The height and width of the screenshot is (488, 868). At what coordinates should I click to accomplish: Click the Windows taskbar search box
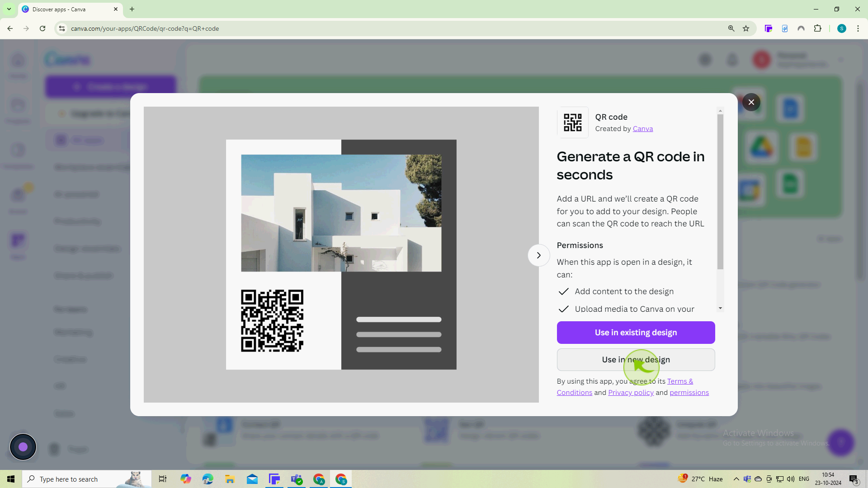coord(86,479)
